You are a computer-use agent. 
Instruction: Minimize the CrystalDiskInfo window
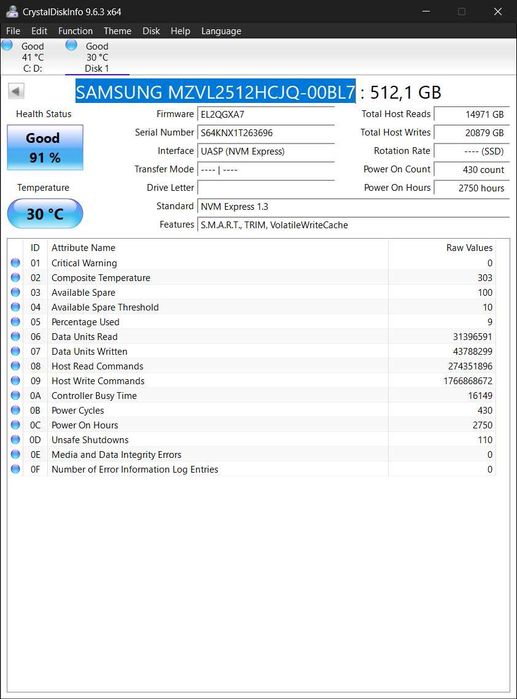point(426,12)
